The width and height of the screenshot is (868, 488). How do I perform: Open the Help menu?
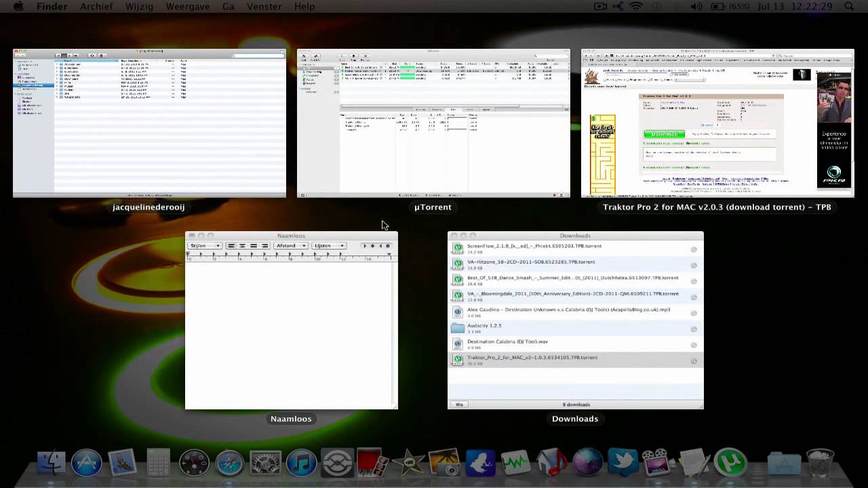click(x=304, y=6)
